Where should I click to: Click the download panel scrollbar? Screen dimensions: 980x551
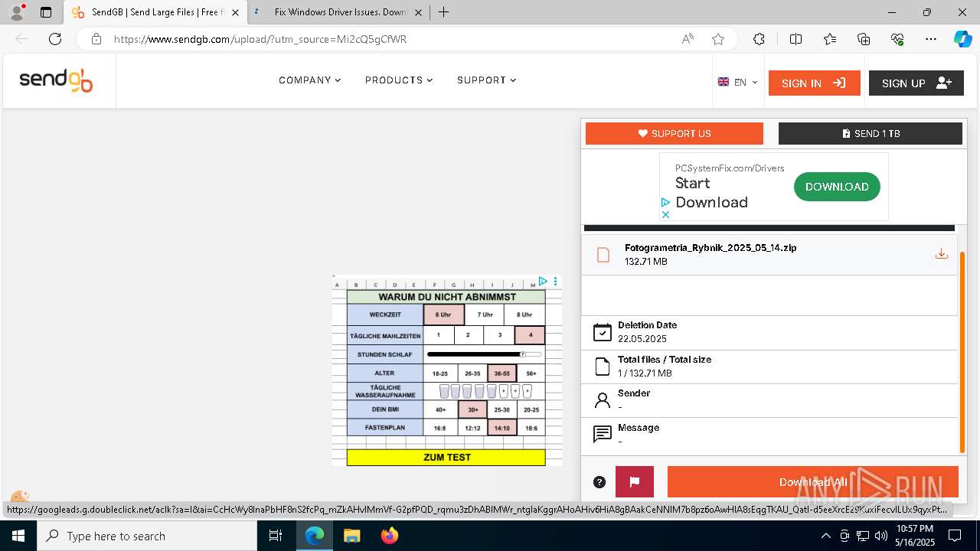[962, 352]
